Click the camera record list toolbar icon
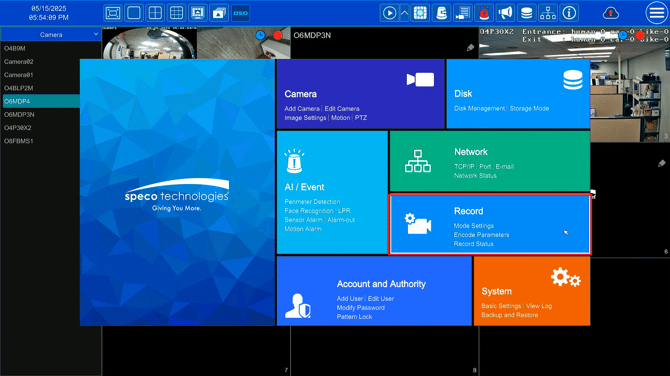This screenshot has width=670, height=376. [x=463, y=13]
